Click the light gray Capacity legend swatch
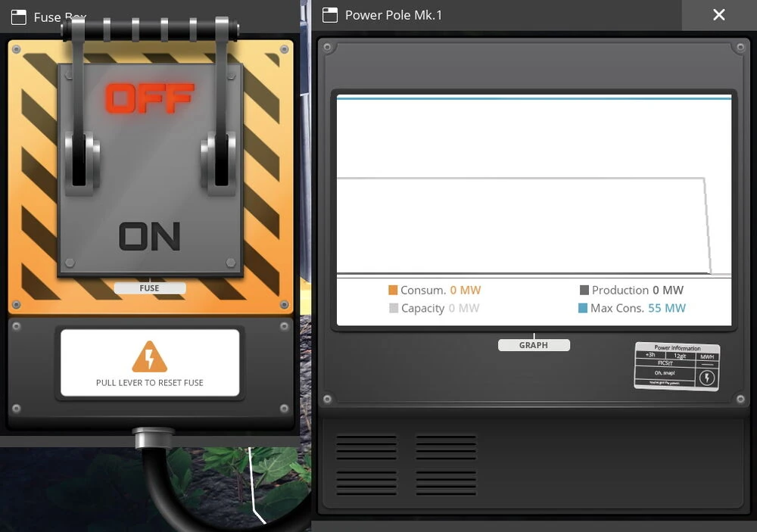The height and width of the screenshot is (532, 757). point(394,308)
